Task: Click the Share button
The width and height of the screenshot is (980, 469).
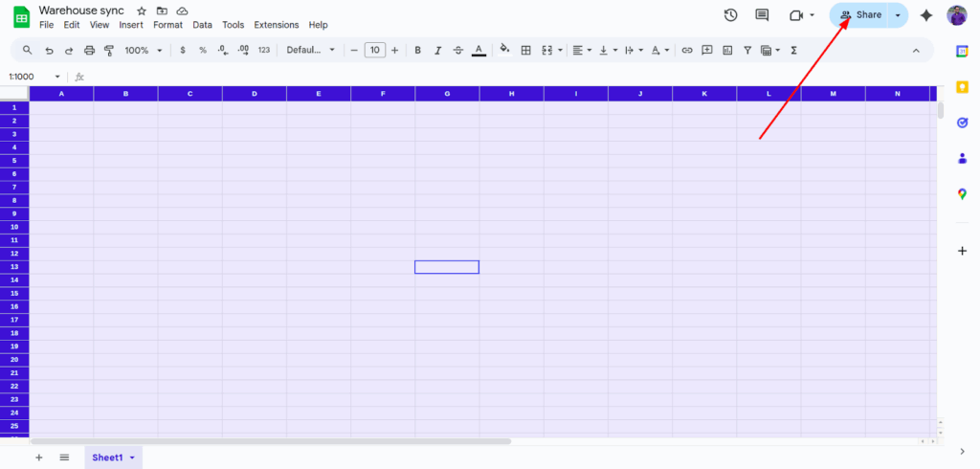Action: tap(859, 15)
